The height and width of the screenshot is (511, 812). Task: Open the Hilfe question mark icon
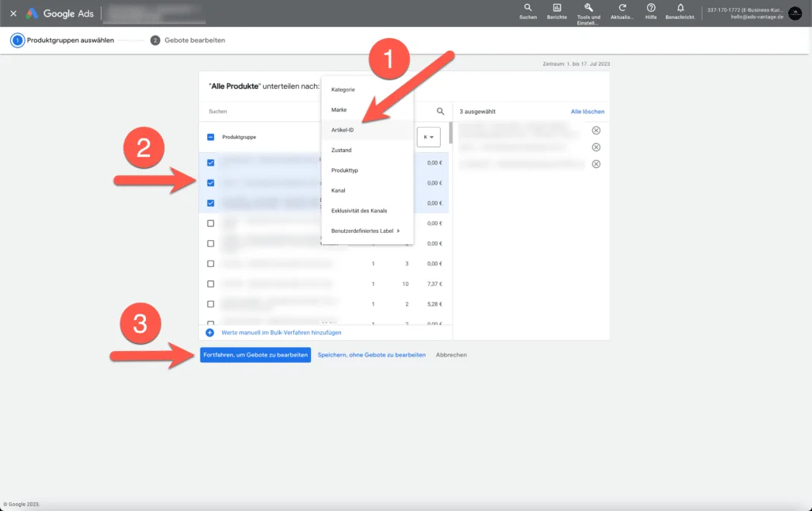651,11
